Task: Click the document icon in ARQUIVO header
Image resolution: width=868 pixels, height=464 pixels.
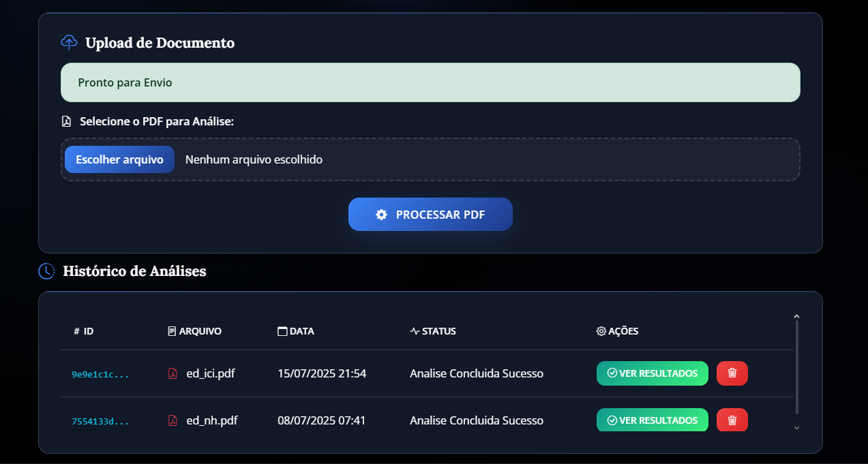Action: (x=172, y=331)
